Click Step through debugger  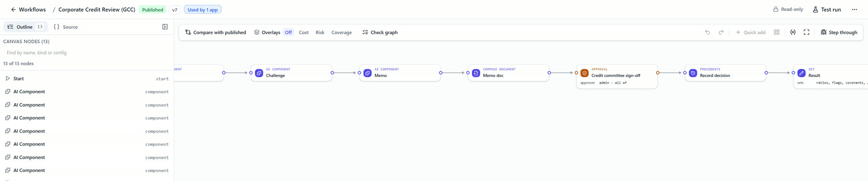coord(839,32)
